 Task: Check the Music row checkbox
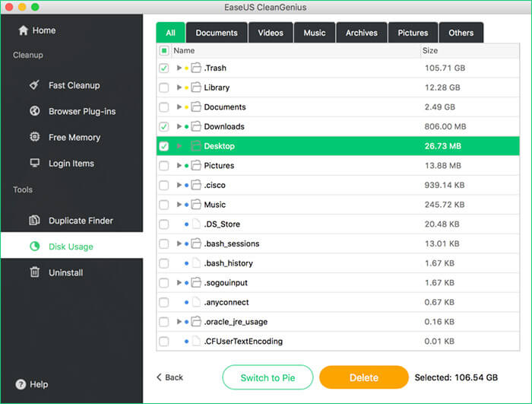[164, 205]
